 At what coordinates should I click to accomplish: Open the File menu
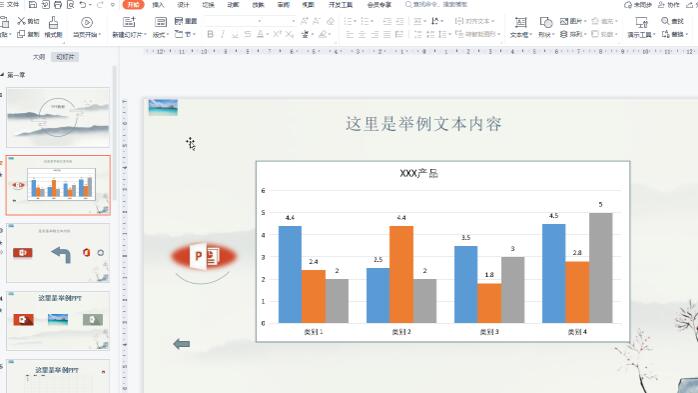(x=10, y=4)
